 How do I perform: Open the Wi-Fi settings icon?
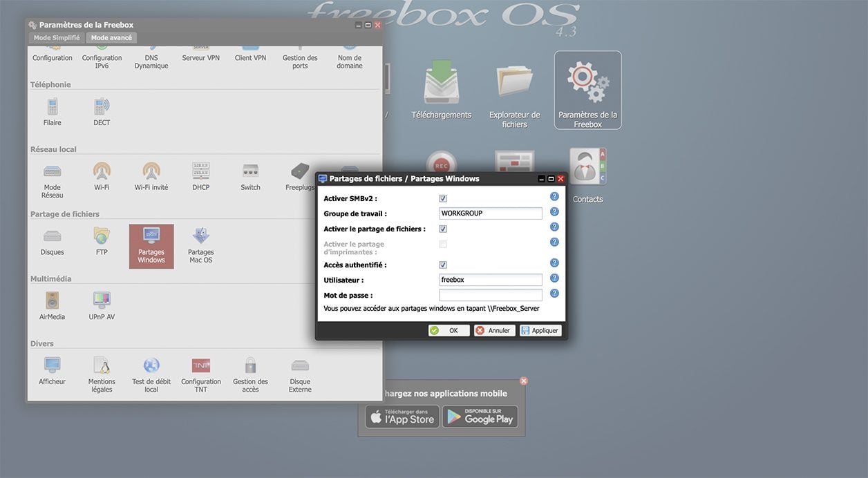coord(102,177)
